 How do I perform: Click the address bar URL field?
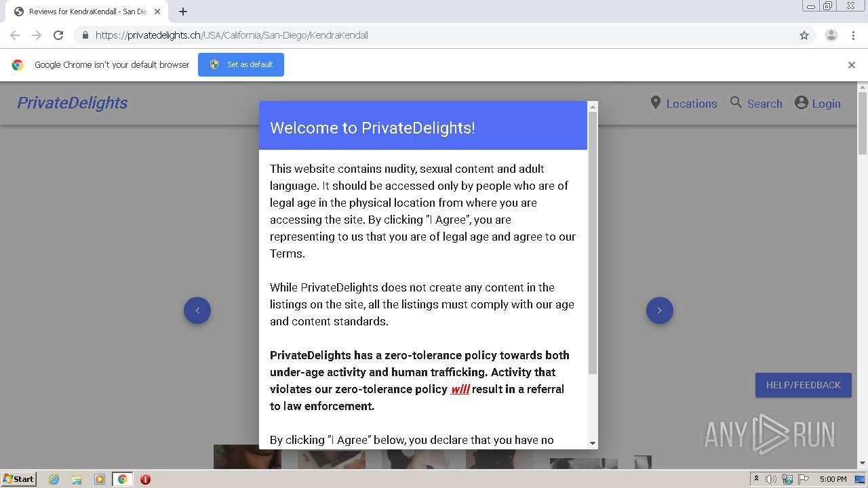434,35
